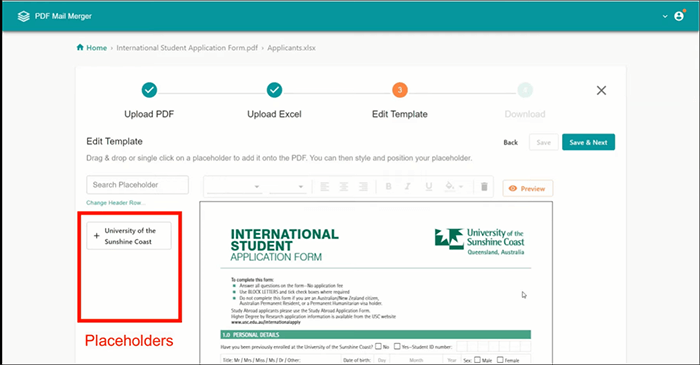The width and height of the screenshot is (700, 365).
Task: Click the Upload PDF step label
Action: [149, 114]
